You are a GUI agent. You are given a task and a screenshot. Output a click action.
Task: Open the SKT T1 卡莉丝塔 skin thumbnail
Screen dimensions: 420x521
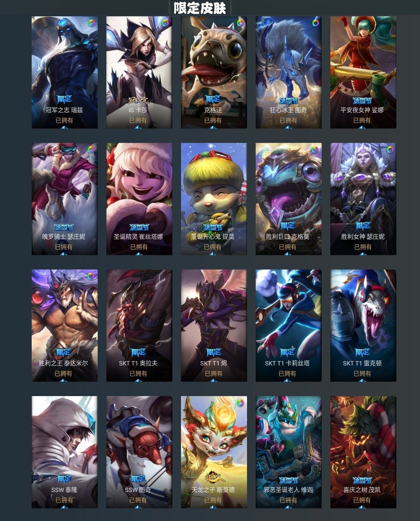(289, 325)
